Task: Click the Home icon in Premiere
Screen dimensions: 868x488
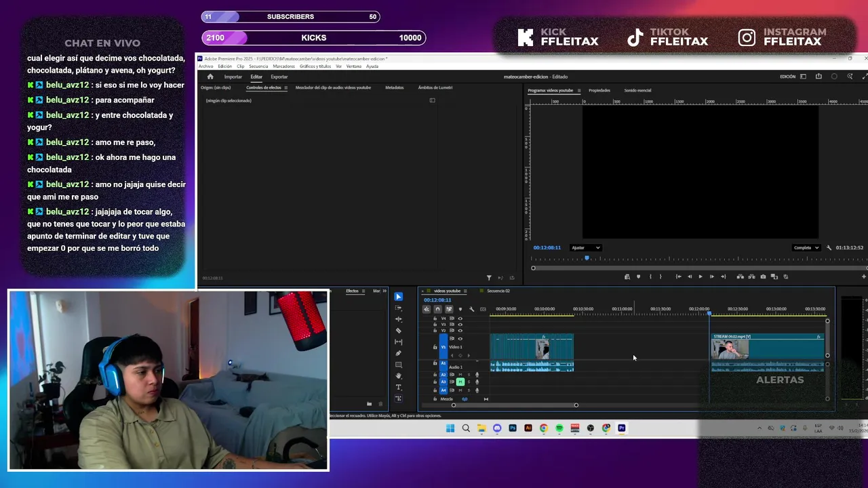Action: coord(210,77)
